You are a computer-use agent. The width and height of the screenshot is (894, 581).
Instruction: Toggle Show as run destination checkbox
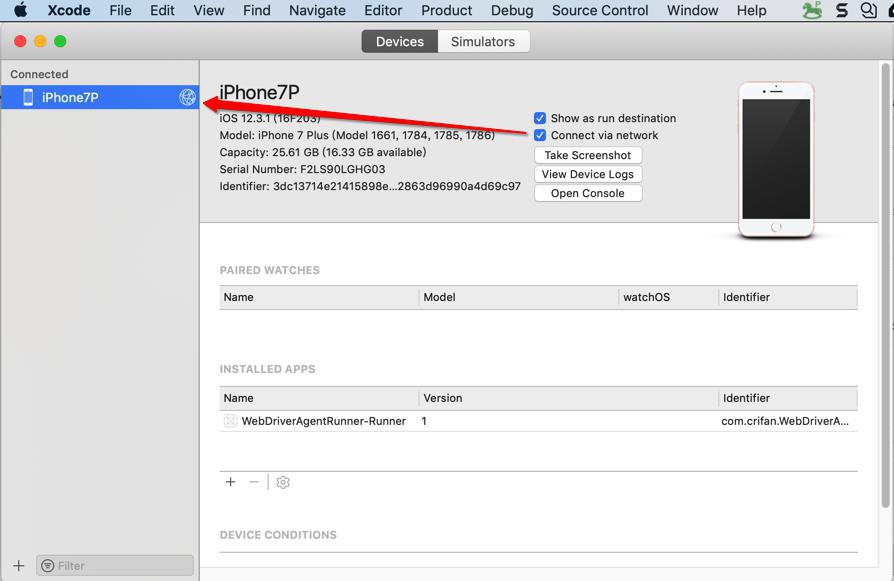[x=540, y=118]
